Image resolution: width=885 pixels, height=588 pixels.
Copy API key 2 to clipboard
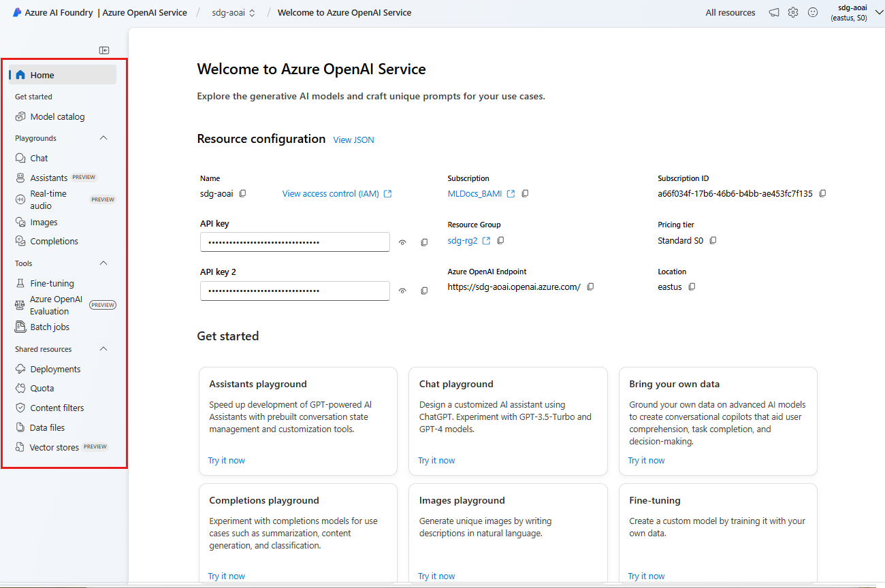tap(424, 291)
